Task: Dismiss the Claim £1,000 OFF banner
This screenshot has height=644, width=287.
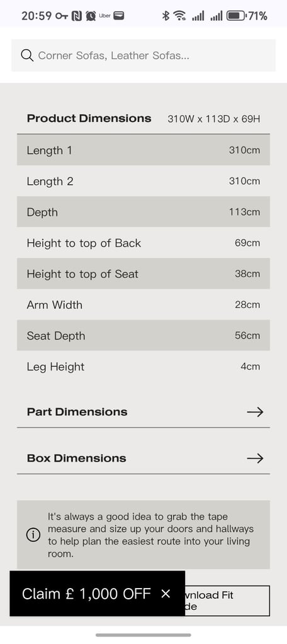Action: click(x=166, y=594)
